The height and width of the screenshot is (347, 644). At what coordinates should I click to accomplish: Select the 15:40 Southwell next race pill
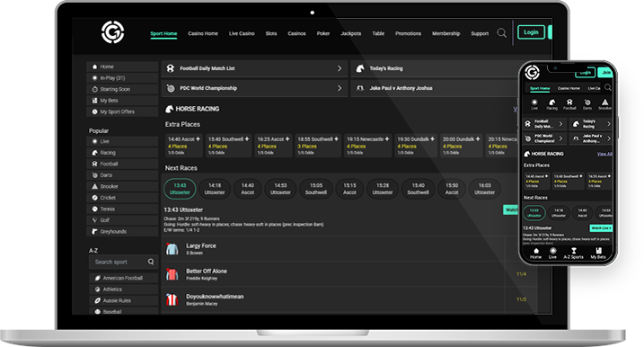click(x=419, y=189)
